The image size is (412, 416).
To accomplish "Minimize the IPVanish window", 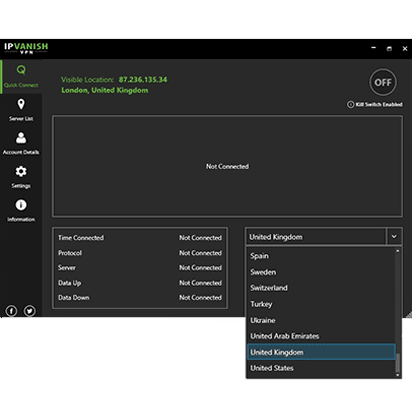I will pos(373,48).
